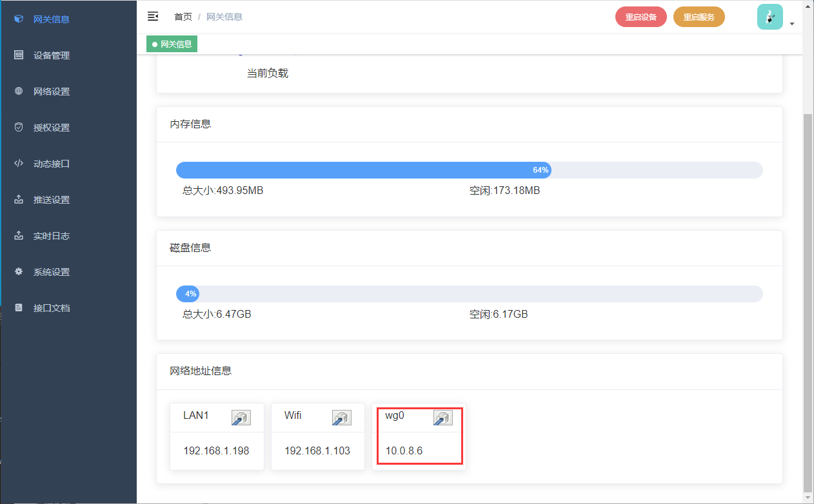
Task: Click the wg0 network adapter icon
Action: tap(442, 418)
